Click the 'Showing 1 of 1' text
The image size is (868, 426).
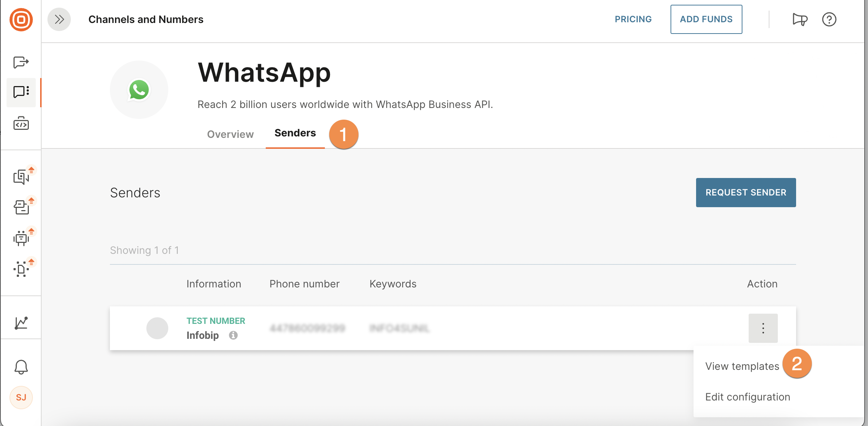(145, 250)
